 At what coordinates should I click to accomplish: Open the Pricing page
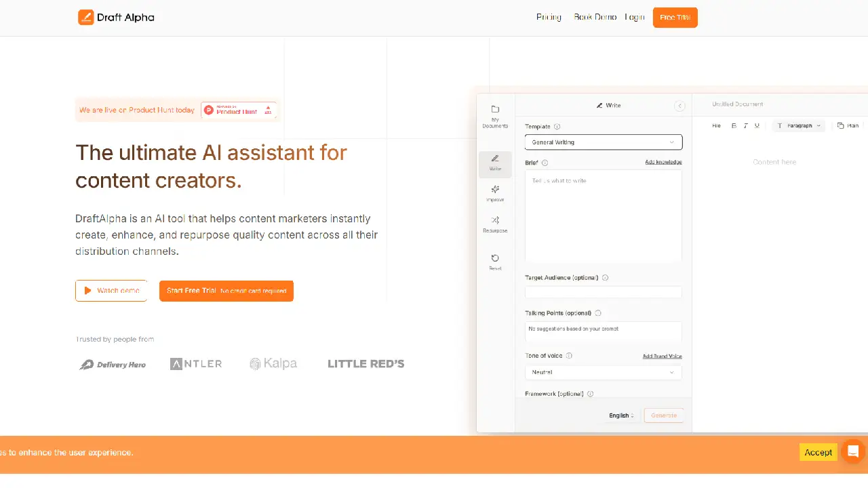tap(549, 17)
